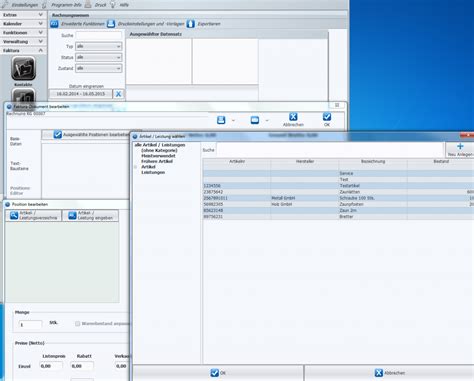Open the Zustand dropdown
This screenshot has height=381, width=474.
point(99,68)
